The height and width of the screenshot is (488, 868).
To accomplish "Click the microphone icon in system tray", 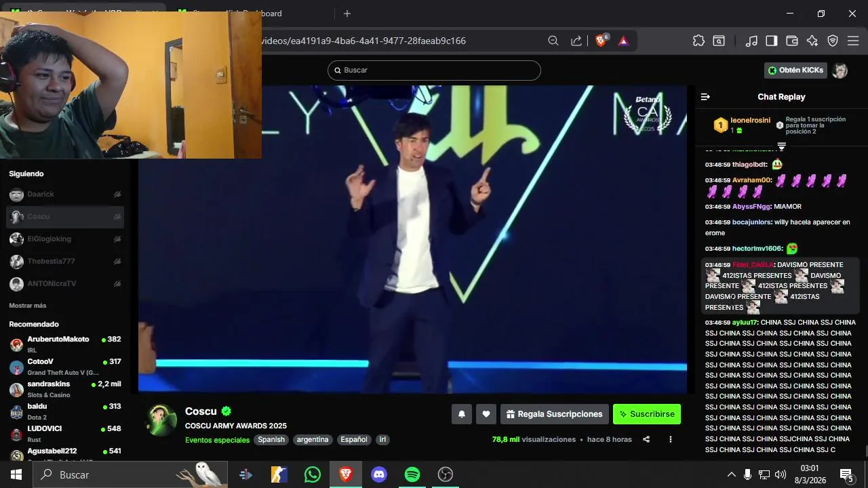I will (x=747, y=474).
